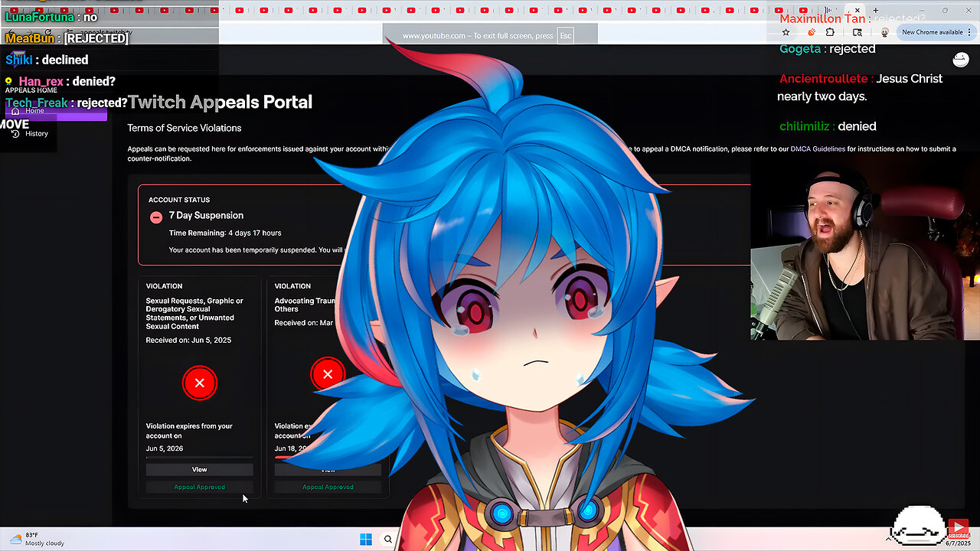Open the Windows Start menu
Viewport: 980px width, 551px height.
pyautogui.click(x=366, y=540)
